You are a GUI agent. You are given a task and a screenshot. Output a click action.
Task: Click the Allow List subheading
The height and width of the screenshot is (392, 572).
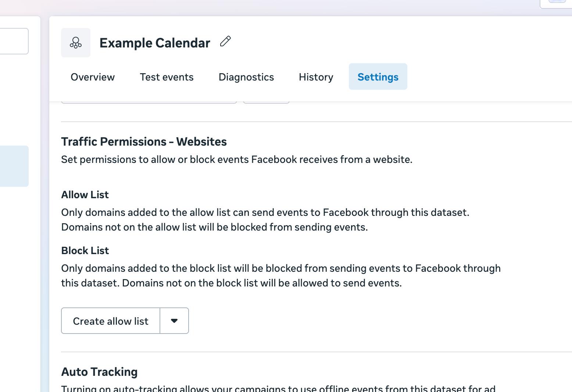pos(85,195)
